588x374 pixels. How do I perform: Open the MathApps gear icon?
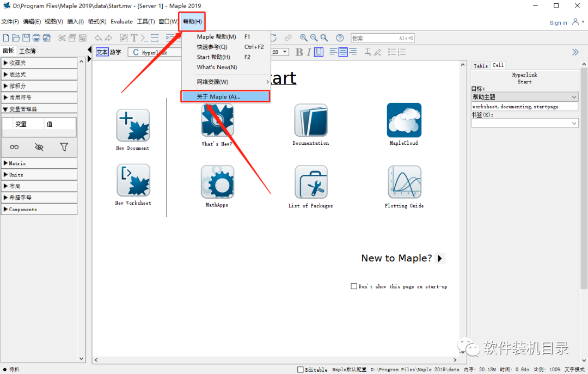point(217,182)
